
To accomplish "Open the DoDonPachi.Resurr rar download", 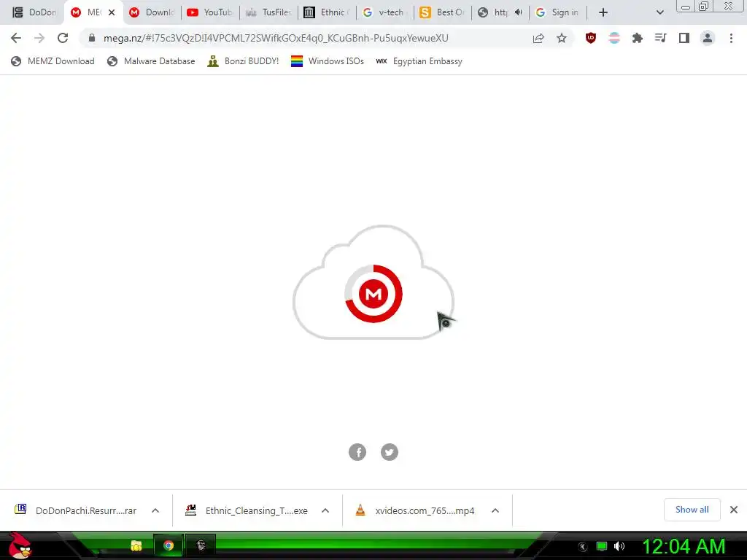I will click(76, 510).
